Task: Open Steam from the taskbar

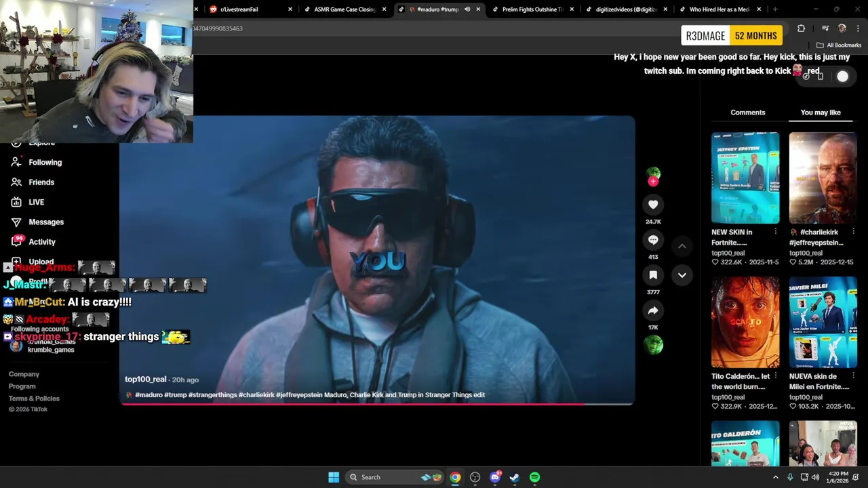Action: [515, 477]
